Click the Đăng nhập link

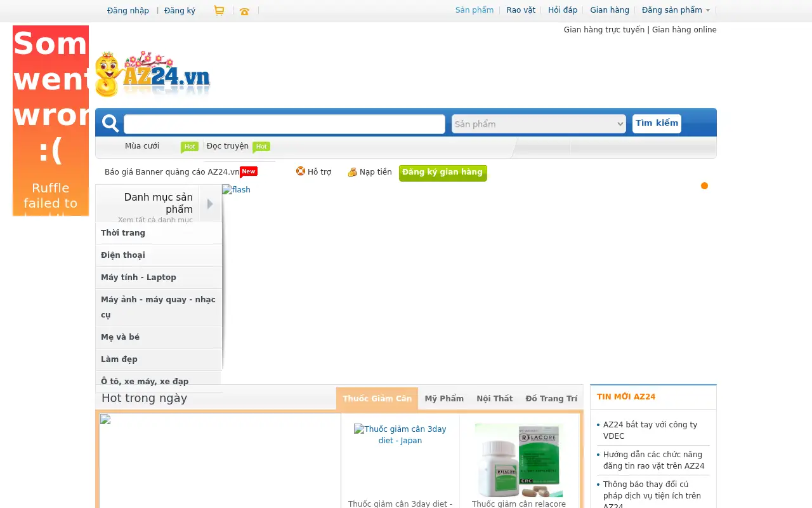pyautogui.click(x=128, y=10)
